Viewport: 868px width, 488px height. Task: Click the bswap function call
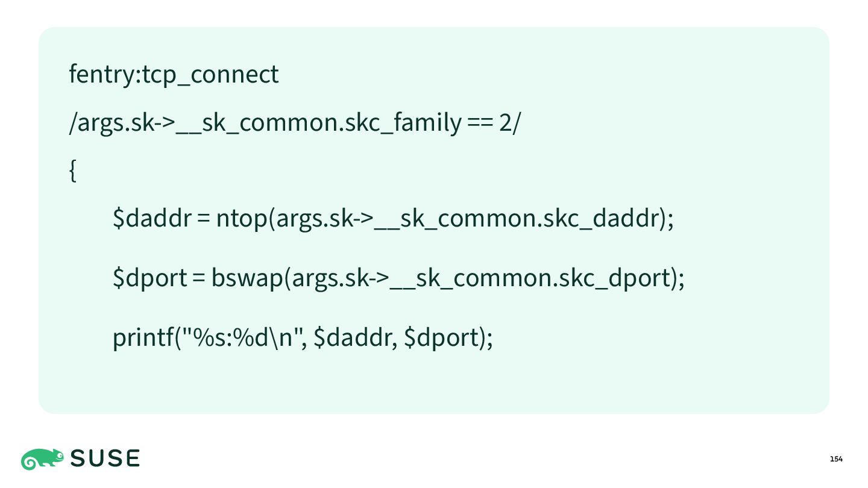point(448,278)
